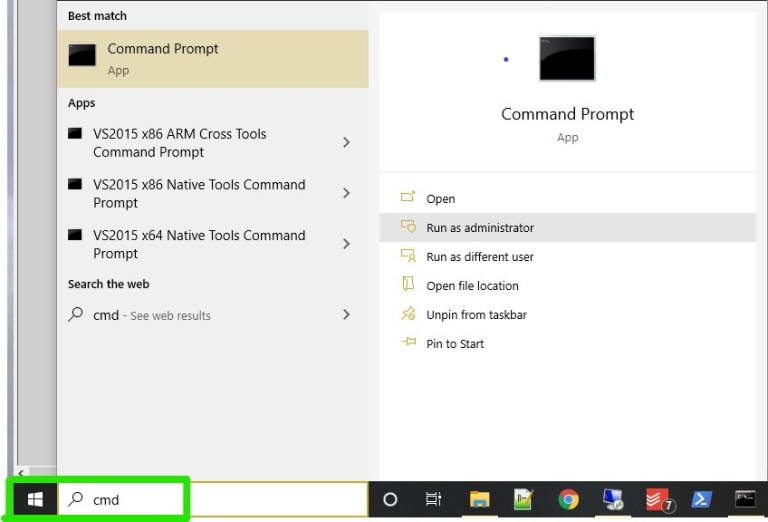Click the Run as administrator shield icon

click(408, 226)
